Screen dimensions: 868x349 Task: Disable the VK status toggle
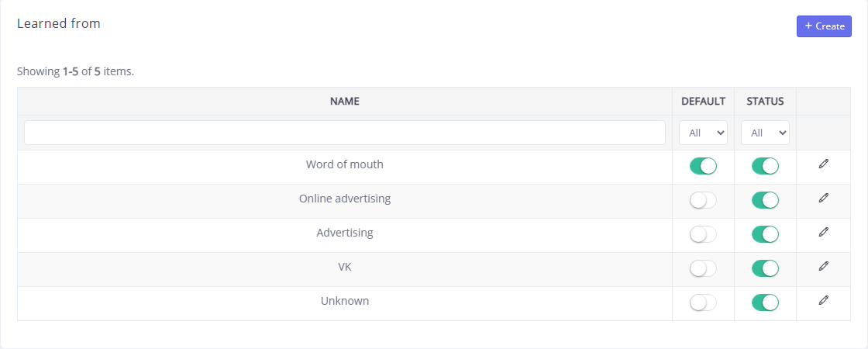coord(765,268)
